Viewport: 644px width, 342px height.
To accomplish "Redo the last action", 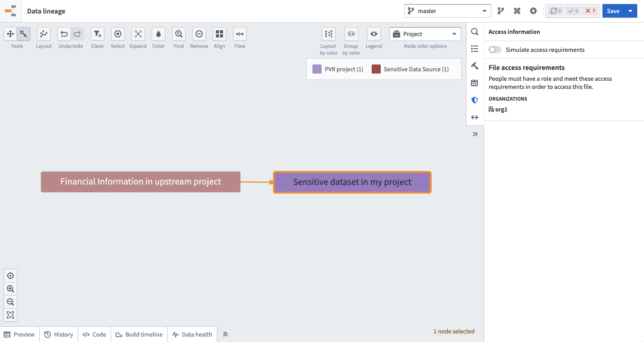I will coord(77,34).
